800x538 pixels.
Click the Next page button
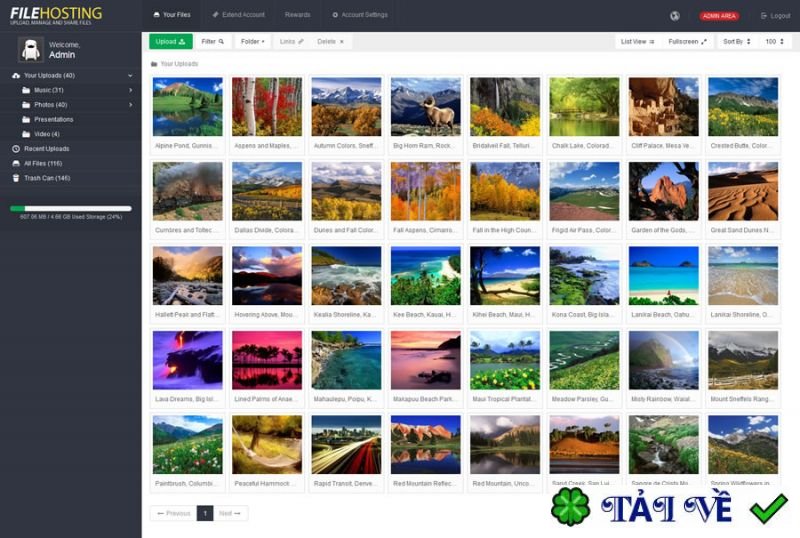(x=230, y=513)
